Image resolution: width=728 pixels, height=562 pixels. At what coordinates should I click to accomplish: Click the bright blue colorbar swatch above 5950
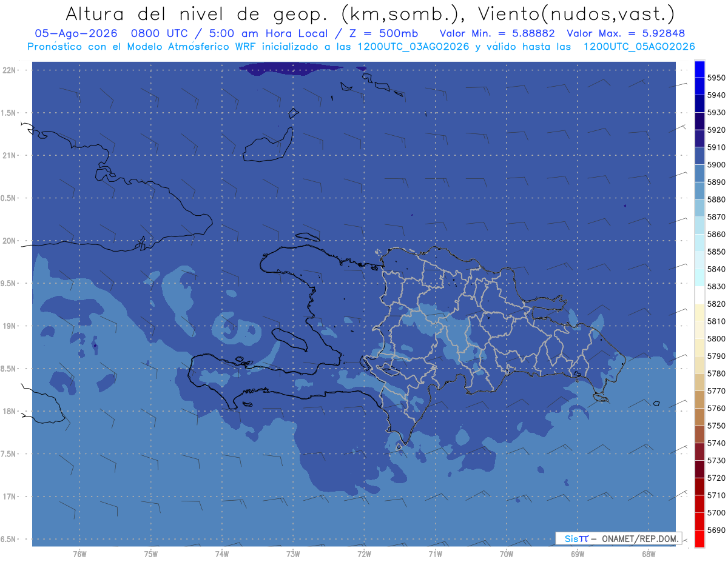699,69
